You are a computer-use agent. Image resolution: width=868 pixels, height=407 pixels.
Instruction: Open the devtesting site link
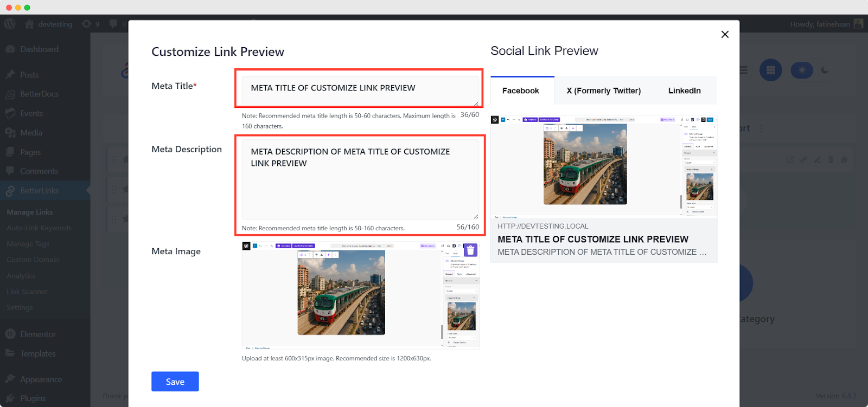click(x=49, y=24)
